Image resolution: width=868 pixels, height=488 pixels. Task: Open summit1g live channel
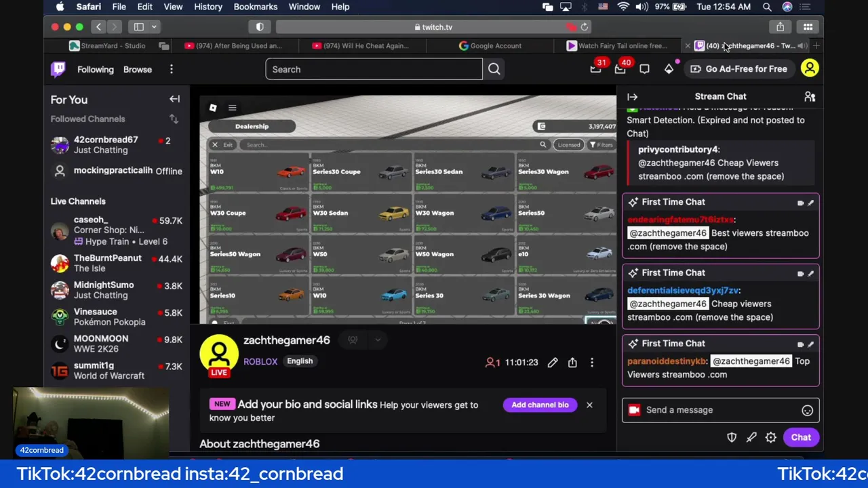pos(117,370)
